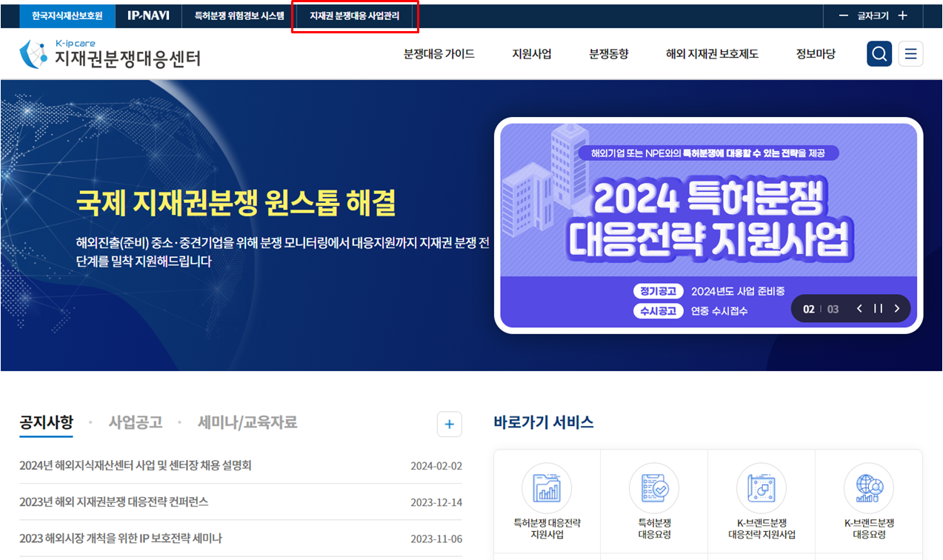Image resolution: width=943 pixels, height=560 pixels.
Task: Open 정보마당 menu
Action: (816, 54)
